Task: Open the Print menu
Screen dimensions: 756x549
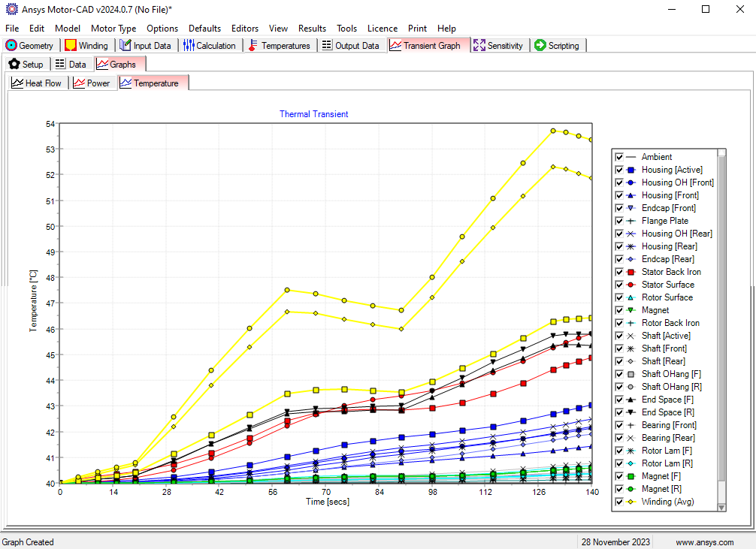Action: 417,29
